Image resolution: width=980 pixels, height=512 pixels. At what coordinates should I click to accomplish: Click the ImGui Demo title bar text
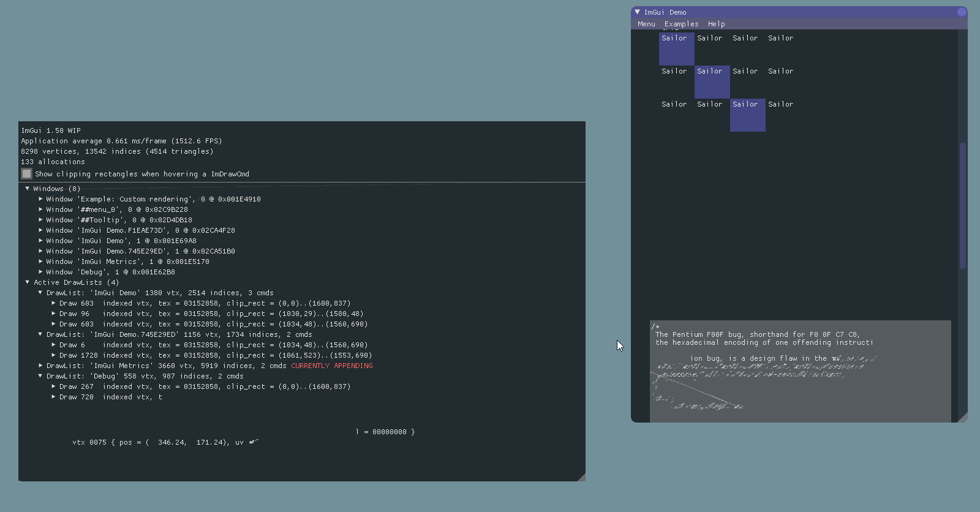point(665,12)
